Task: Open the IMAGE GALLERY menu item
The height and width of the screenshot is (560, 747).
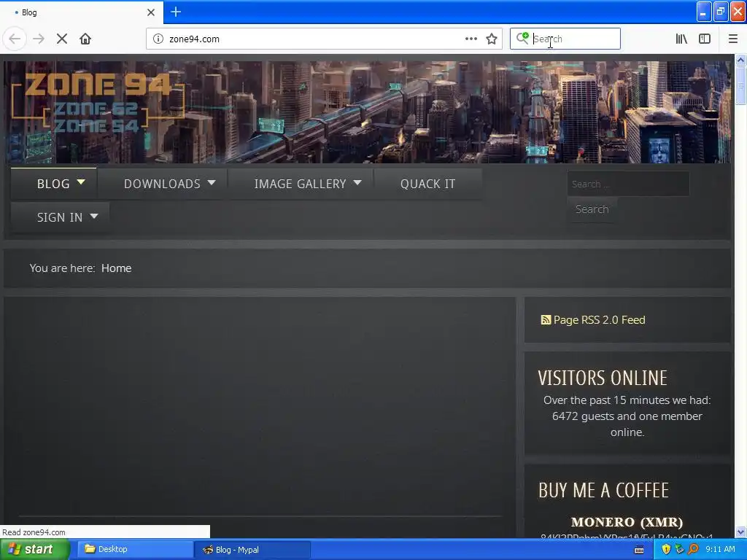Action: click(x=300, y=184)
